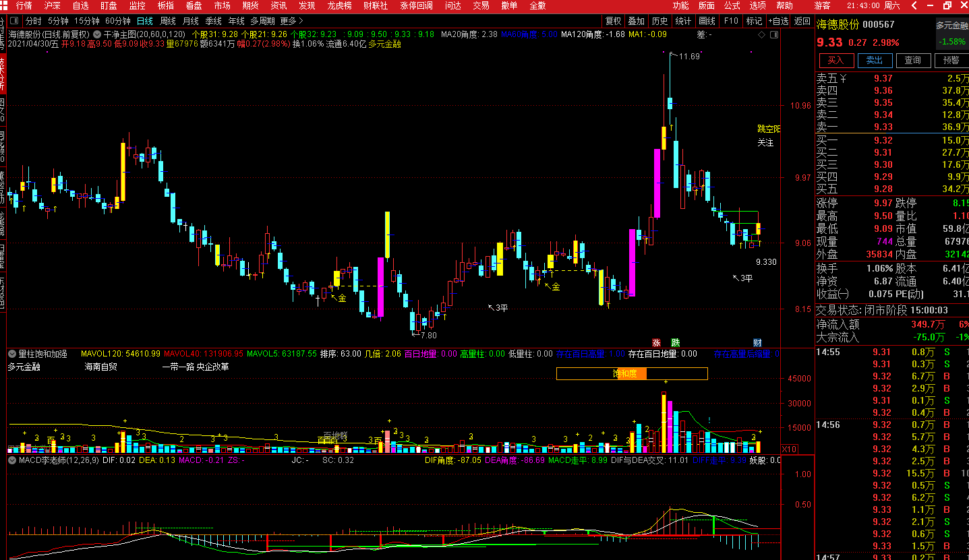969x560 pixels.
Task: Click the 财 marker on chart bottom
Action: coord(757,342)
